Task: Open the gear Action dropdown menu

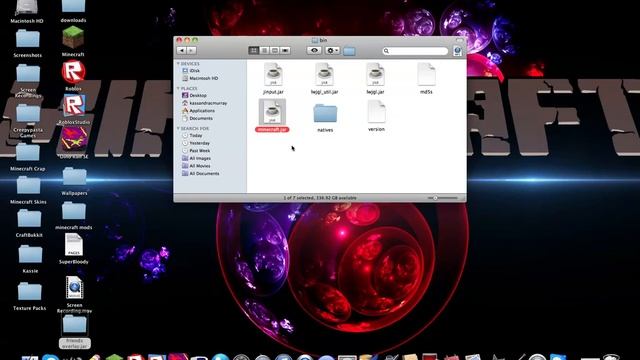Action: [332, 51]
